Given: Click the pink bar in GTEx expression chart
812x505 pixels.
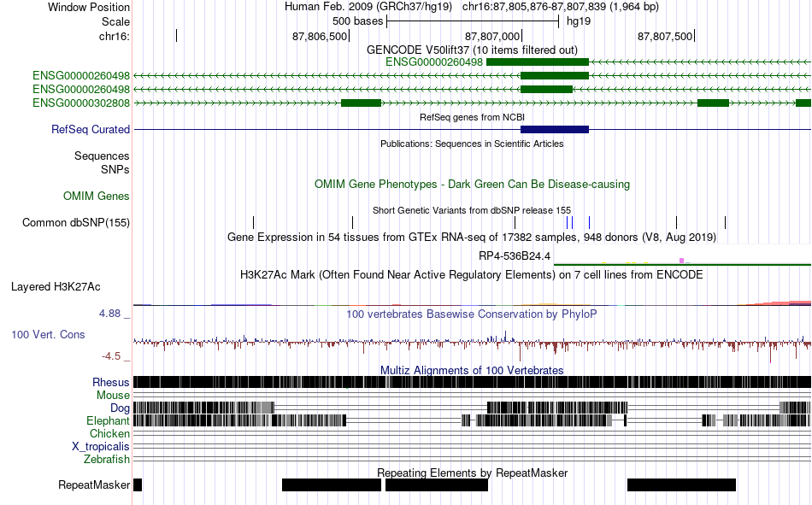Looking at the screenshot, I should tap(681, 261).
